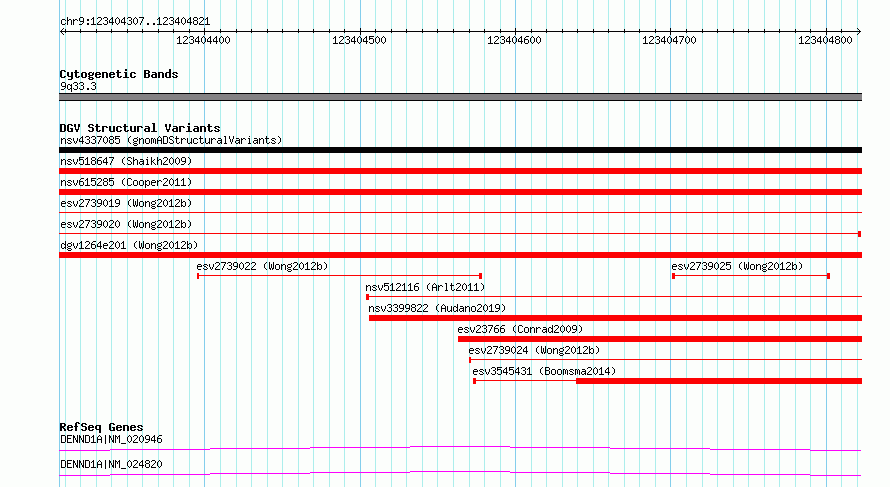Click the 123404400 ruler position label

click(x=203, y=40)
